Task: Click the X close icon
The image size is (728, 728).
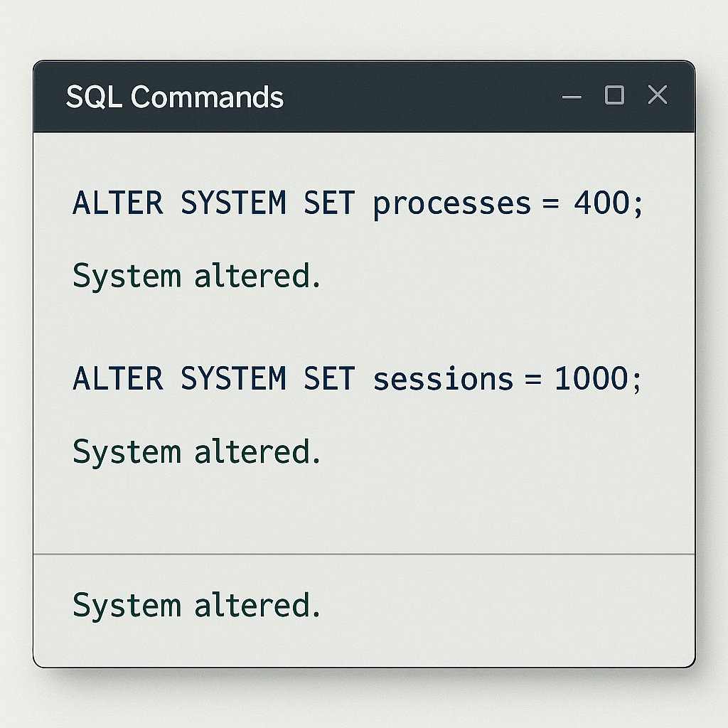Action: click(x=657, y=95)
